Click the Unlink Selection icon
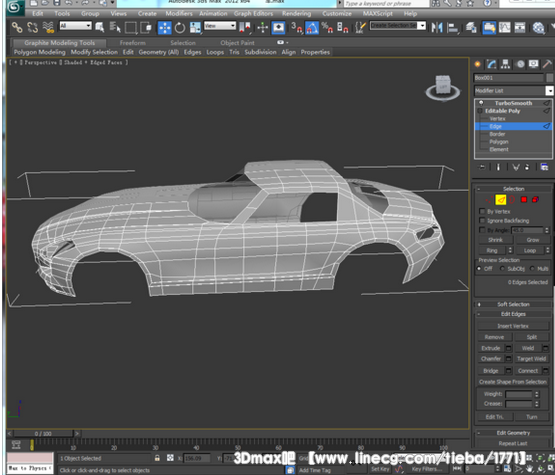Viewport: 555px width, 475px height. tap(33, 27)
